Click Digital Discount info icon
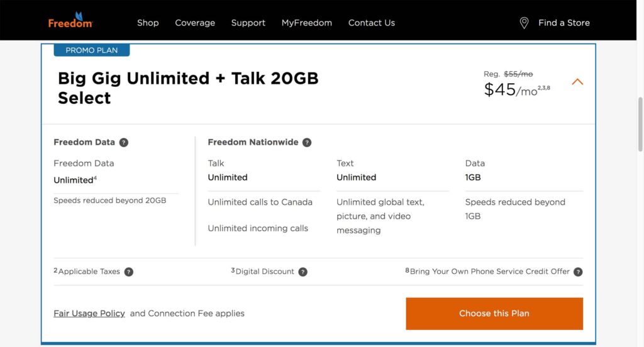644x347 pixels. [303, 272]
